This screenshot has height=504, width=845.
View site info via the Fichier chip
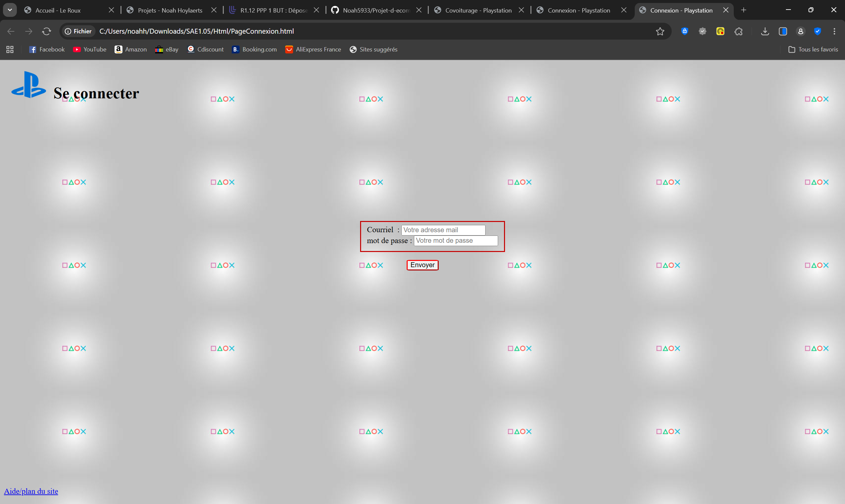point(78,31)
